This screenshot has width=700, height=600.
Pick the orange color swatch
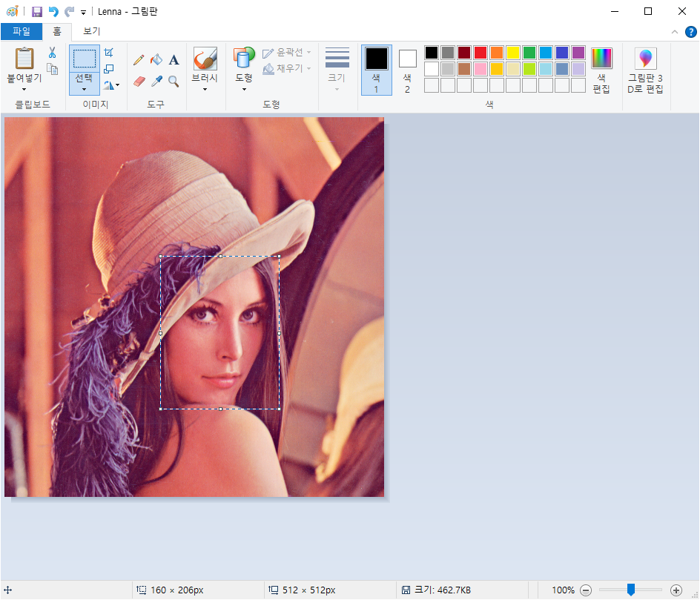pos(496,53)
